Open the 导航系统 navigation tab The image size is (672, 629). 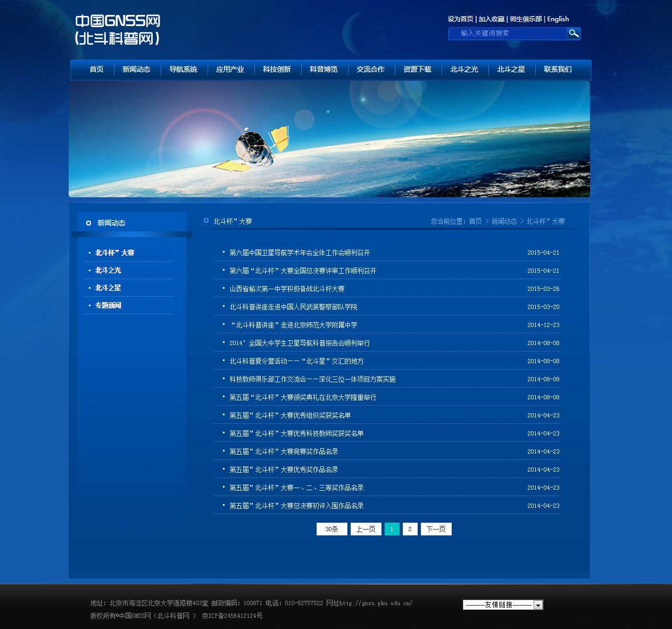(183, 70)
